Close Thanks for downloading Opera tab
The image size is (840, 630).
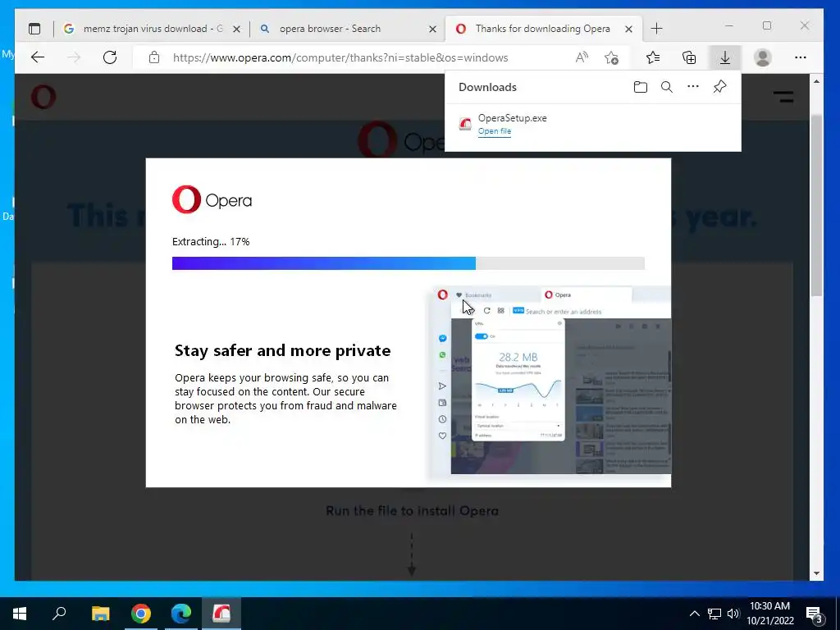pyautogui.click(x=629, y=29)
